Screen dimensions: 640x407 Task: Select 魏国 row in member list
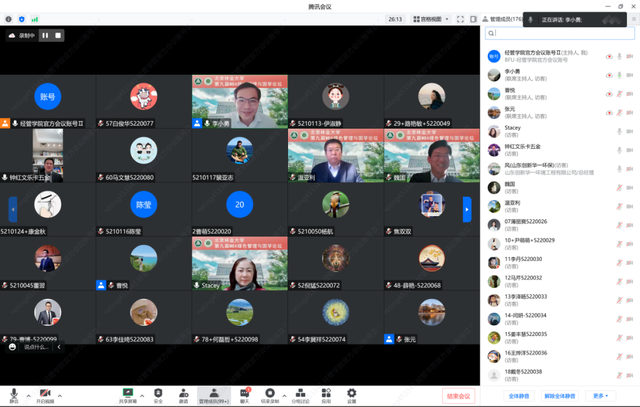coord(560,188)
